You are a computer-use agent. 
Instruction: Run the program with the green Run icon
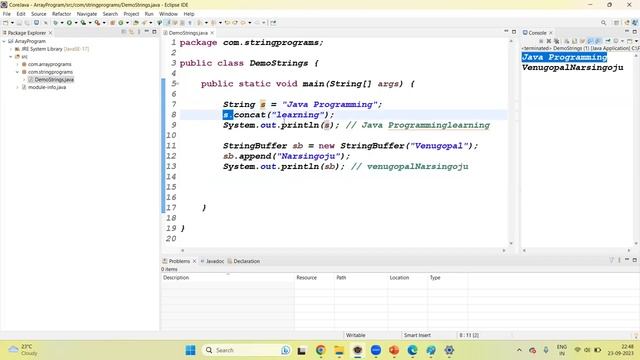(x=69, y=23)
